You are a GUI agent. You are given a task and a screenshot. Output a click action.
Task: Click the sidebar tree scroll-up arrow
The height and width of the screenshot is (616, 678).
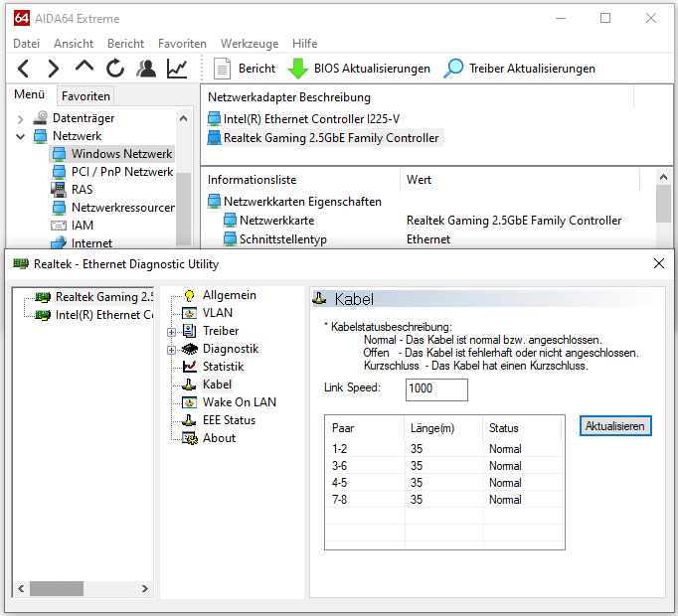183,118
